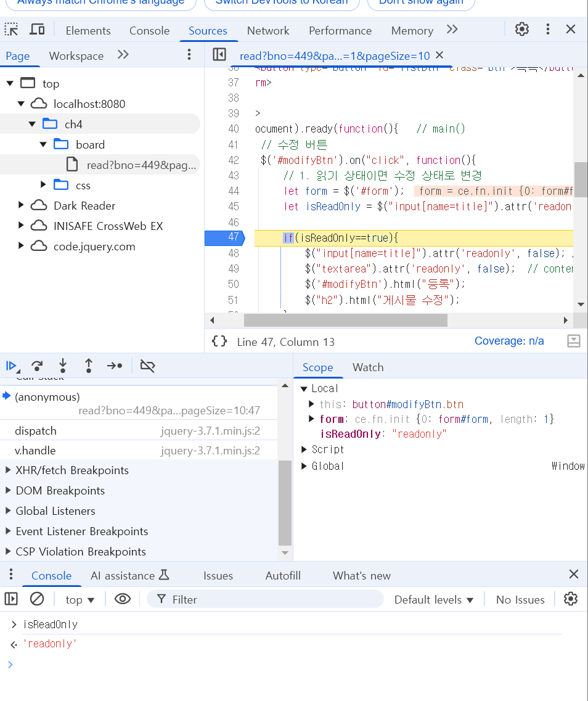
Task: Expand the INISAFE CrossWeb EX node
Action: [20, 225]
